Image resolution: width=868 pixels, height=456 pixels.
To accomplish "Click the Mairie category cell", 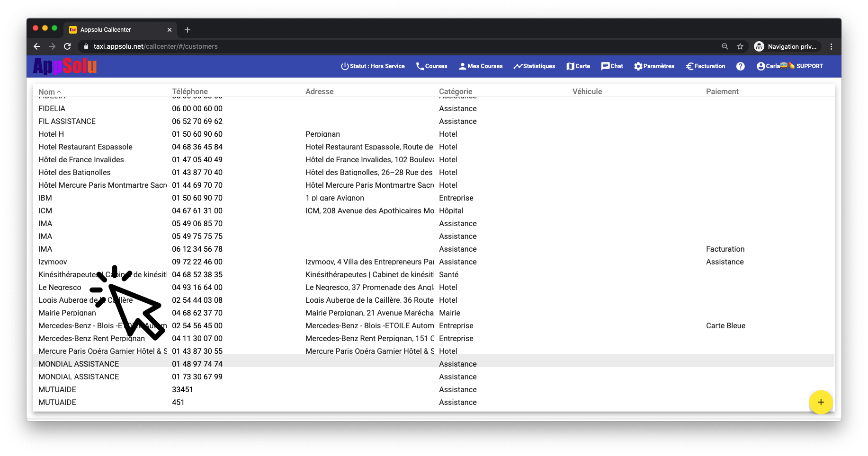I will pyautogui.click(x=449, y=313).
